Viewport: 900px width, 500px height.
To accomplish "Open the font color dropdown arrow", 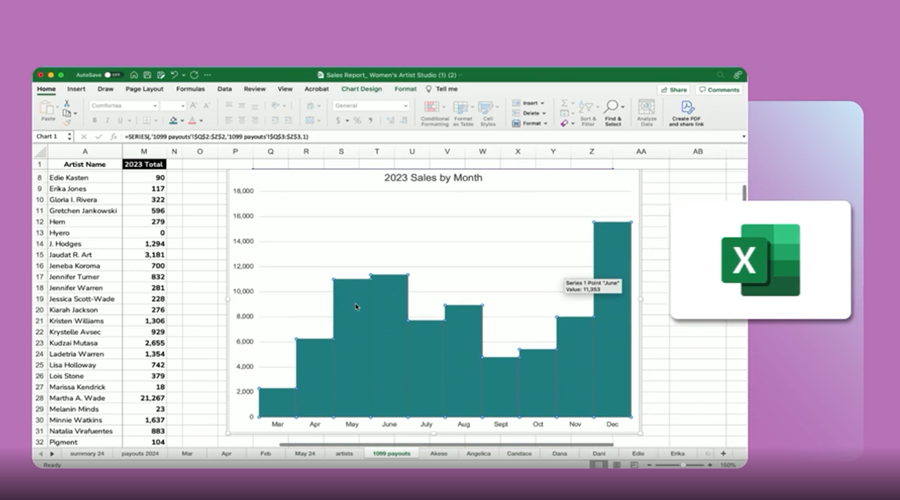I will click(201, 121).
